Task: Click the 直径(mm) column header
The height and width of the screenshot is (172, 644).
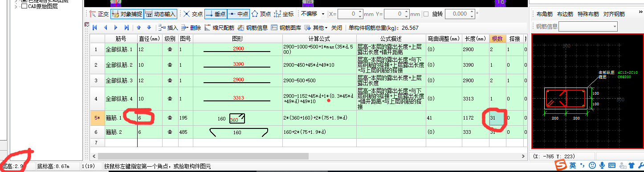Action: coord(150,39)
